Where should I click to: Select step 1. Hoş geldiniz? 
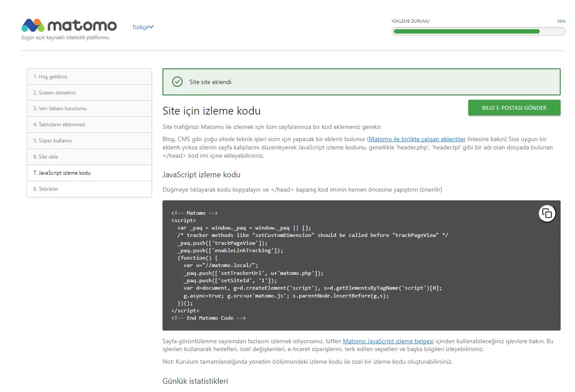coord(89,77)
